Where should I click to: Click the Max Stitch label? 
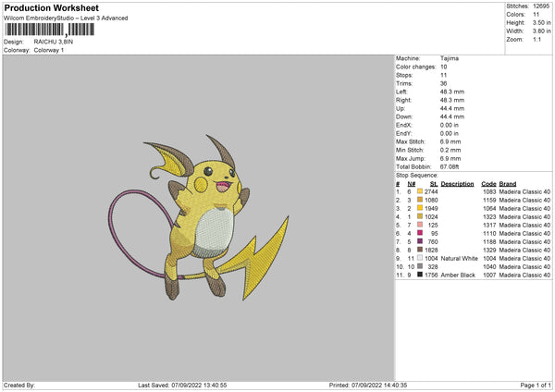click(411, 141)
